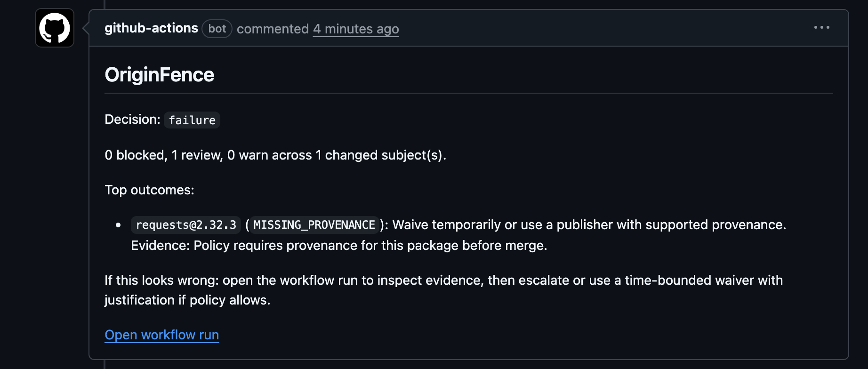Click the requests@2.32.3 package badge
The image size is (868, 369).
click(x=185, y=225)
